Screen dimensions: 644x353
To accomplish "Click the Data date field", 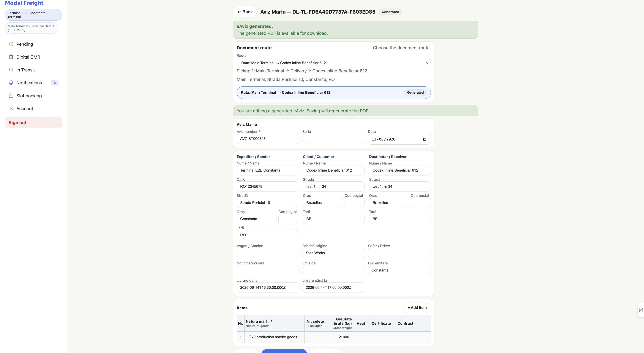I will 399,139.
